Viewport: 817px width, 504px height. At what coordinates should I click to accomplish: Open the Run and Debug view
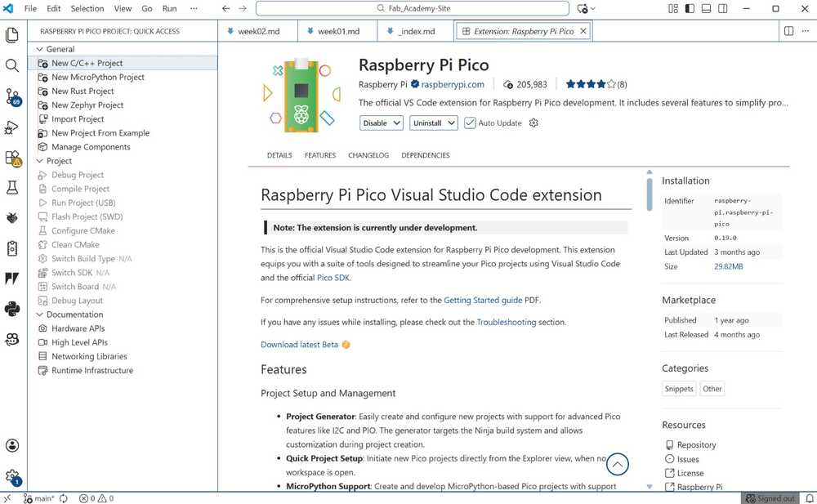[x=11, y=127]
